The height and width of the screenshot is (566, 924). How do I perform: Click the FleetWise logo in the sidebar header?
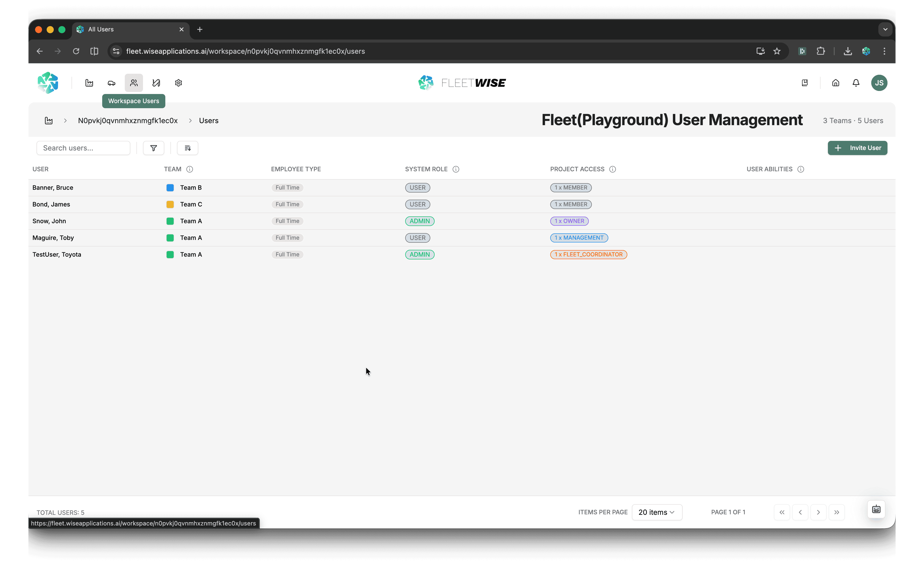tap(48, 83)
